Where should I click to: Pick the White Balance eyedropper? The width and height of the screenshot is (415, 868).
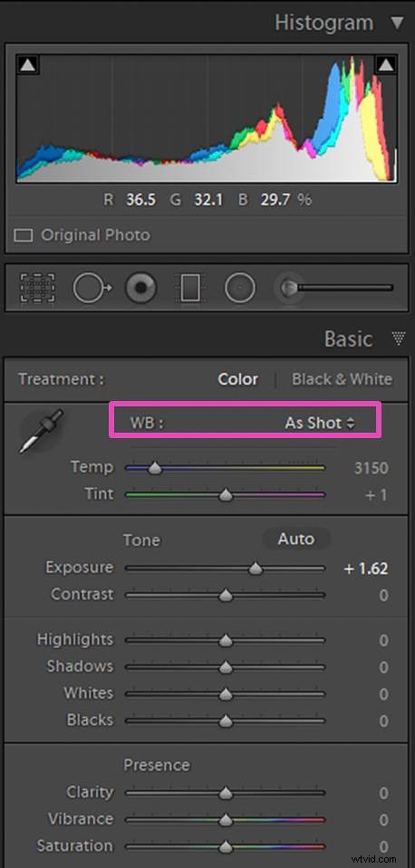41,431
